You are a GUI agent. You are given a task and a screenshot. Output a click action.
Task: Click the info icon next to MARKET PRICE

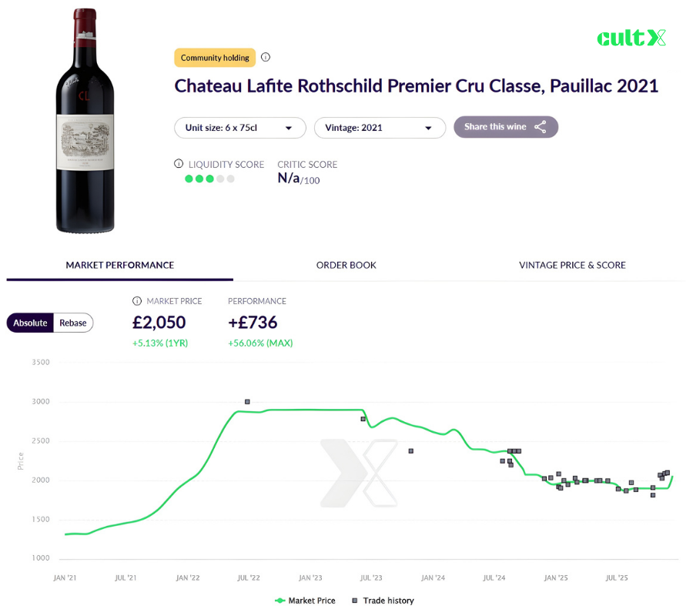pyautogui.click(x=136, y=301)
